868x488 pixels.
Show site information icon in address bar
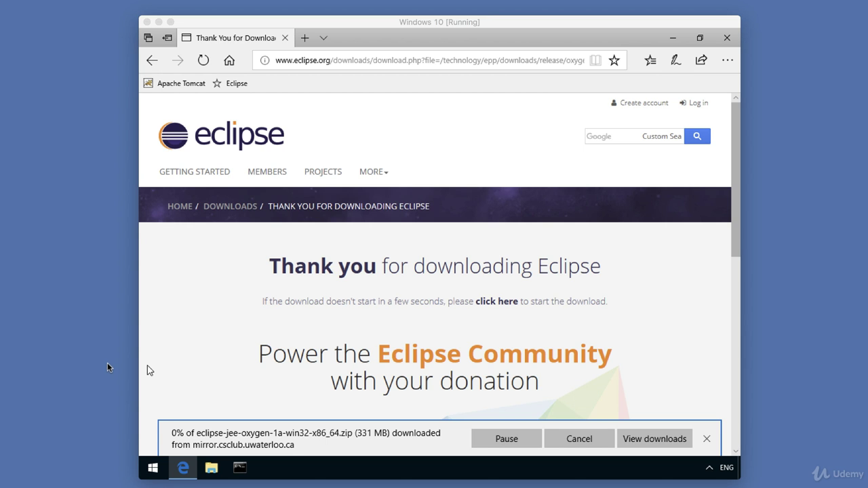click(x=265, y=60)
